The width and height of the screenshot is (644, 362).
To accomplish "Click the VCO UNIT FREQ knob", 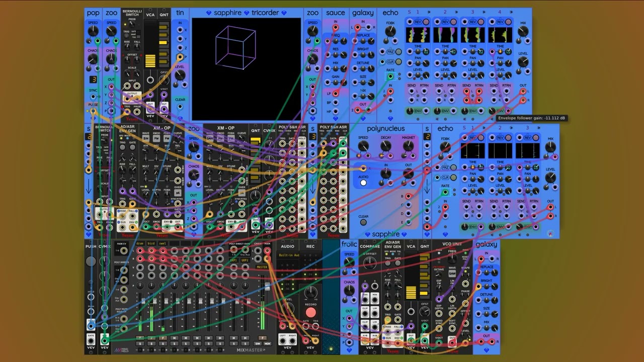I will click(452, 259).
